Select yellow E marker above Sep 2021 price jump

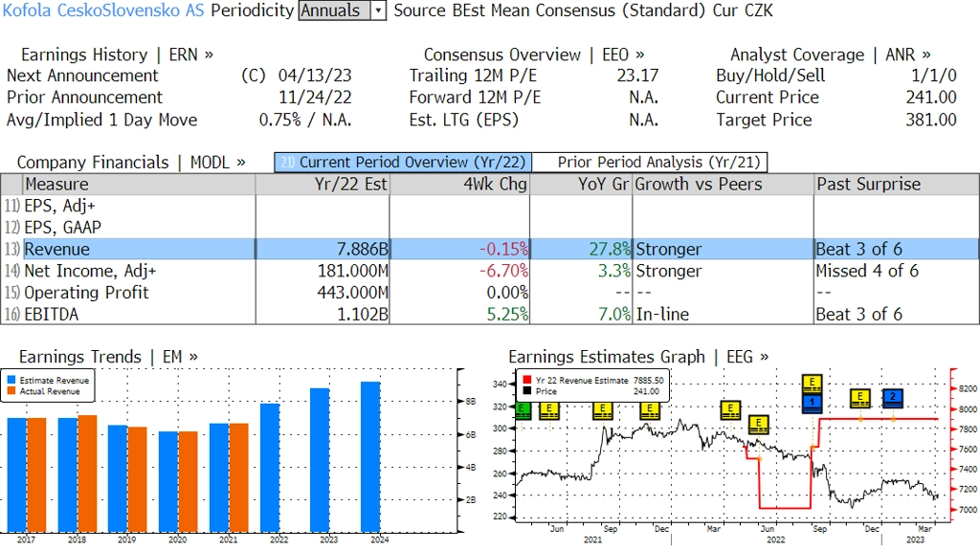click(x=603, y=410)
